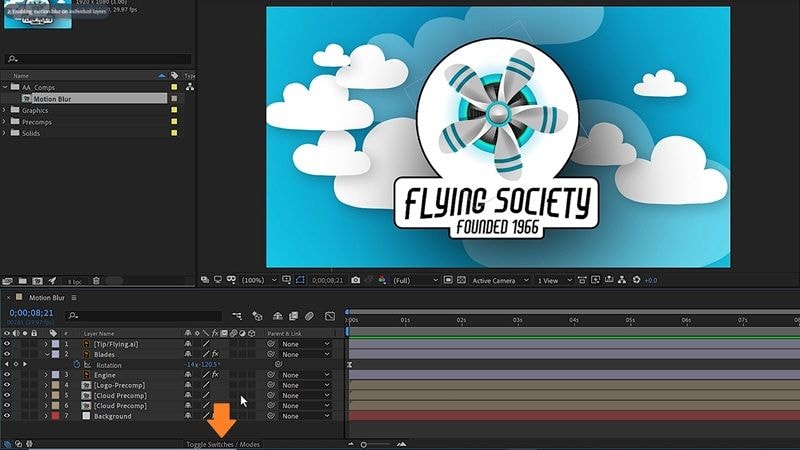
Task: Open resolution (Full) dropdown
Action: [415, 280]
